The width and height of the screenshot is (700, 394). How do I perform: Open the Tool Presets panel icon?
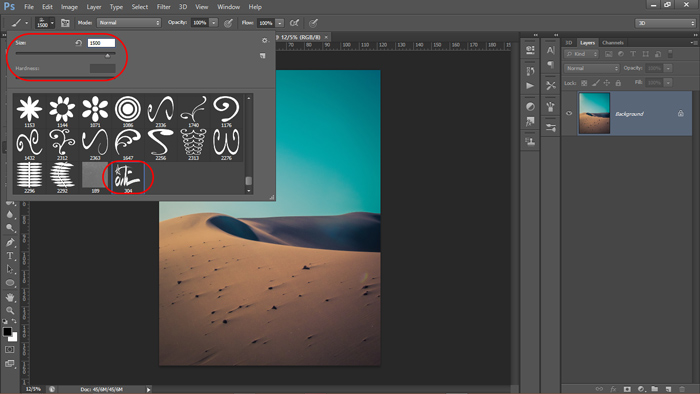tap(550, 85)
